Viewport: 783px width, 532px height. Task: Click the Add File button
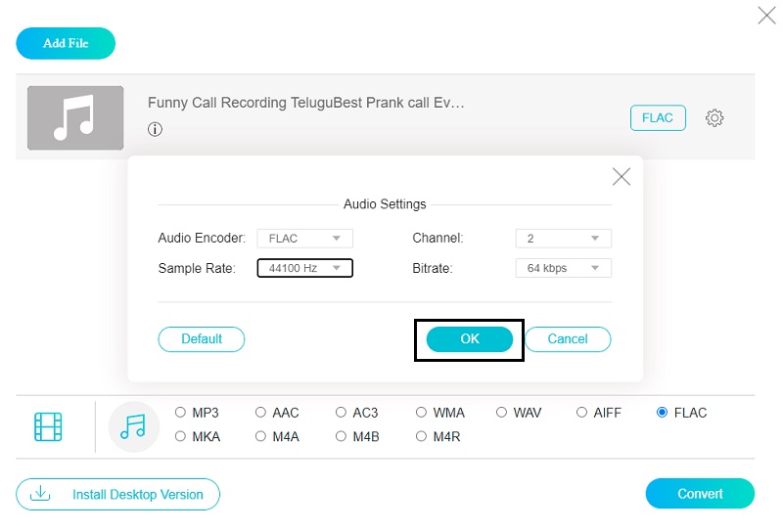66,43
